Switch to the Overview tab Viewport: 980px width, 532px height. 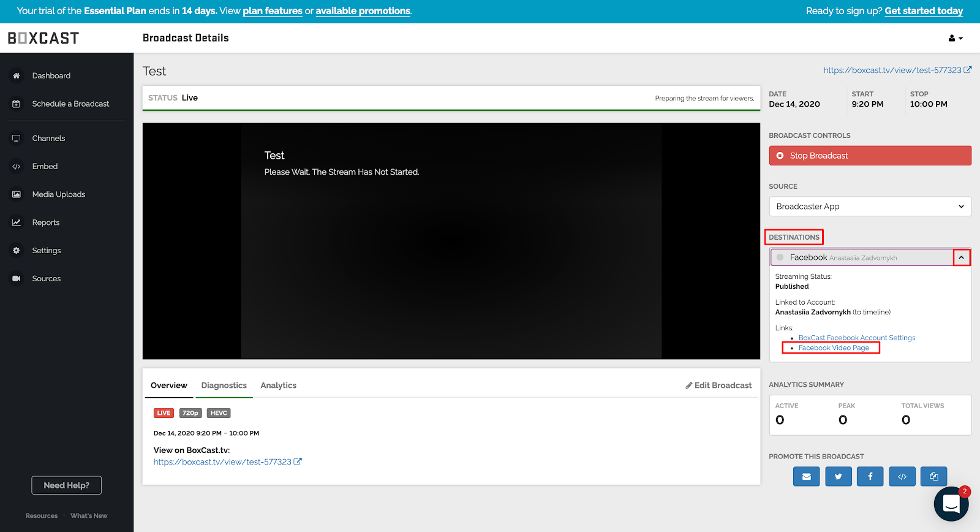(x=169, y=386)
